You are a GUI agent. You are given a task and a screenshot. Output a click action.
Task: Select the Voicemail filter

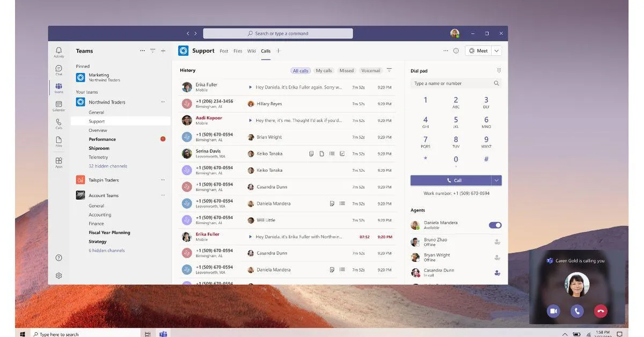[370, 71]
